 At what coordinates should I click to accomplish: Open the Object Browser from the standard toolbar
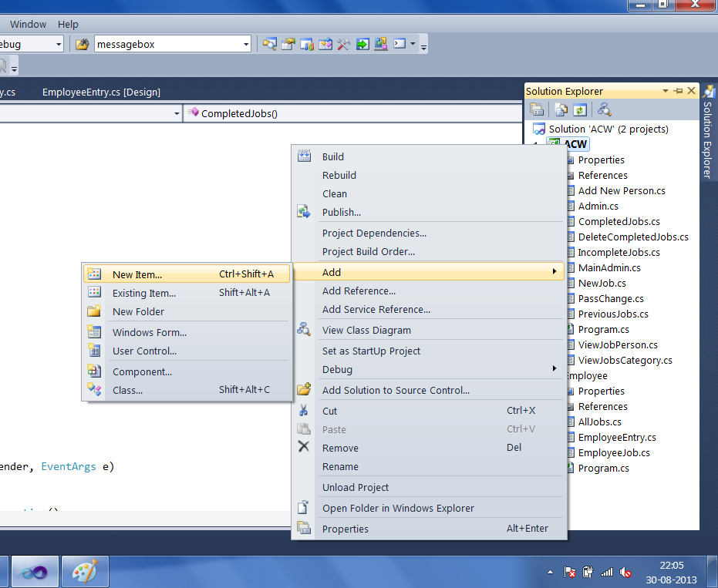point(307,44)
